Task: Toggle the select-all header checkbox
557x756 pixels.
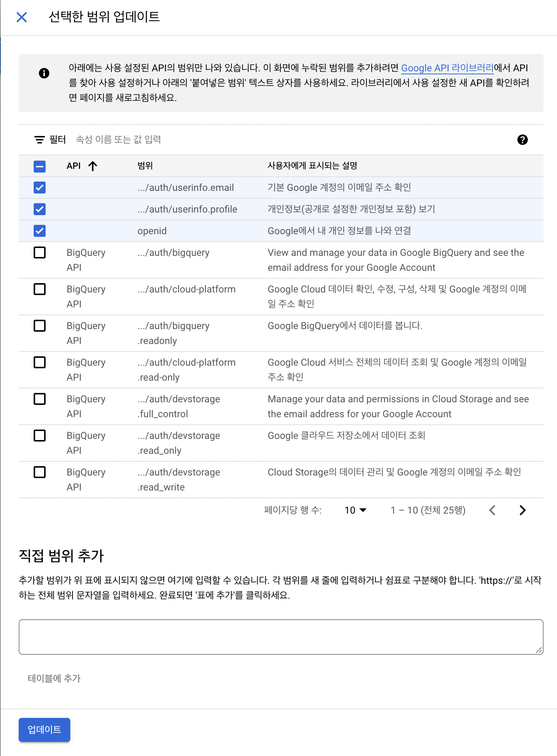Action: [40, 166]
